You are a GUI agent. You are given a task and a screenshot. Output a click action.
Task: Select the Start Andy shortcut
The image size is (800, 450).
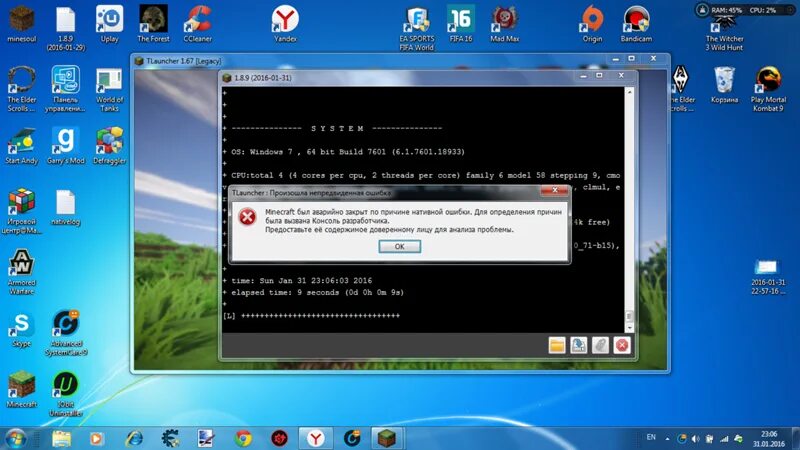click(21, 146)
